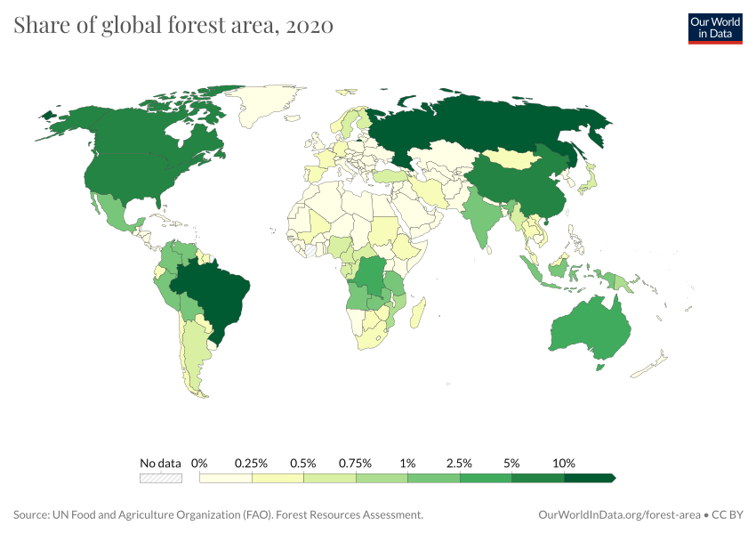Select the 0.25% to 0.5% legend bin
The height and width of the screenshot is (534, 756).
[x=277, y=478]
